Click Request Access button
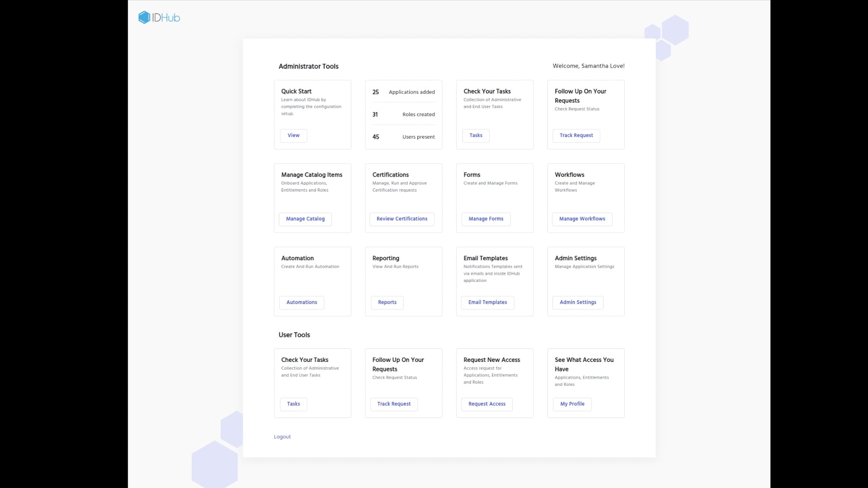 [x=487, y=404]
